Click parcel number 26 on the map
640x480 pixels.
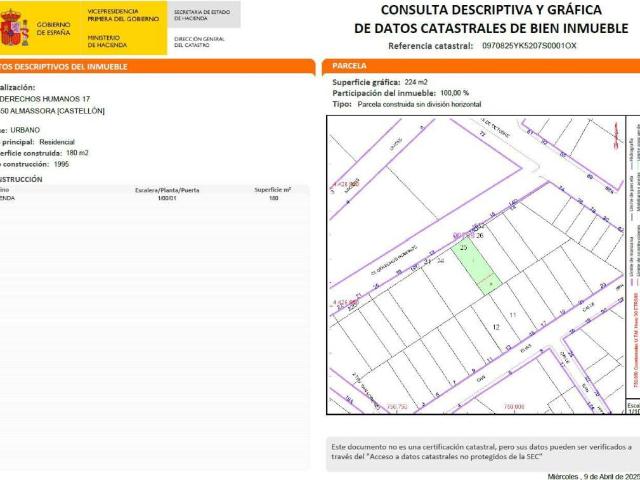tap(480, 236)
